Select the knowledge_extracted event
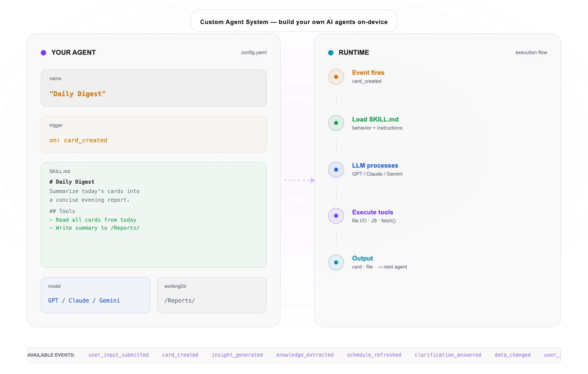Viewport: 588px width, 374px height. [x=305, y=355]
